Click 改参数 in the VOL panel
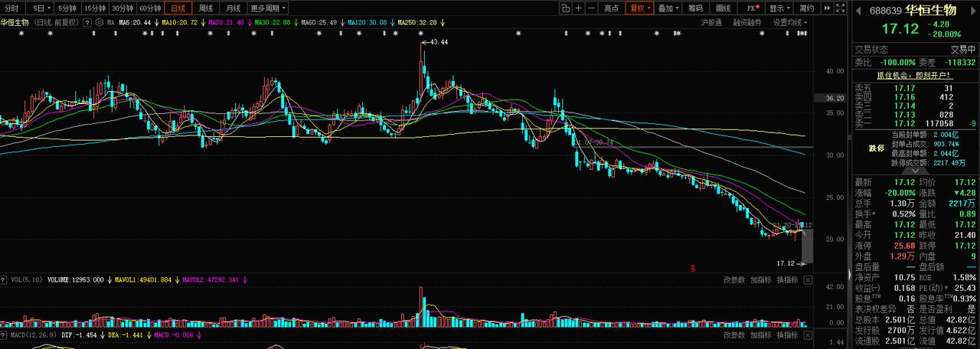 click(734, 280)
